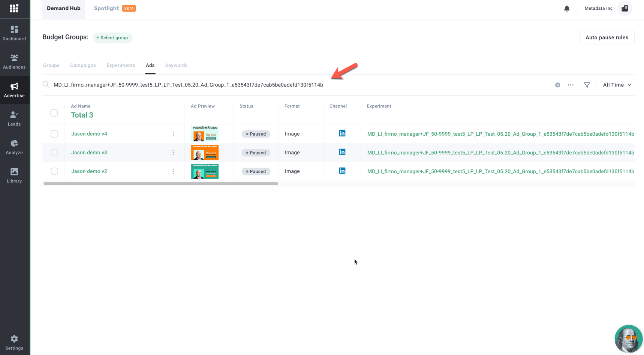
Task: Clear the search field with the X icon
Action: pos(557,85)
